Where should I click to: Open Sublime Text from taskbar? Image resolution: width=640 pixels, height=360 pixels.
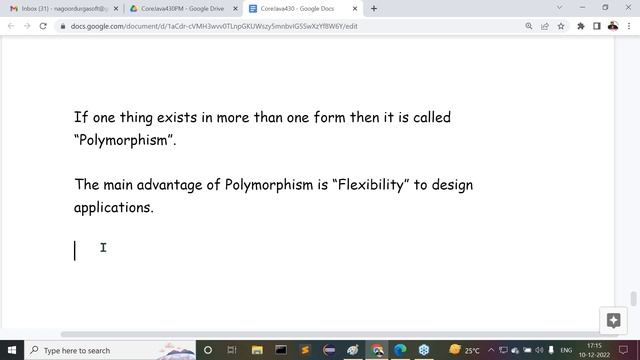tap(305, 350)
